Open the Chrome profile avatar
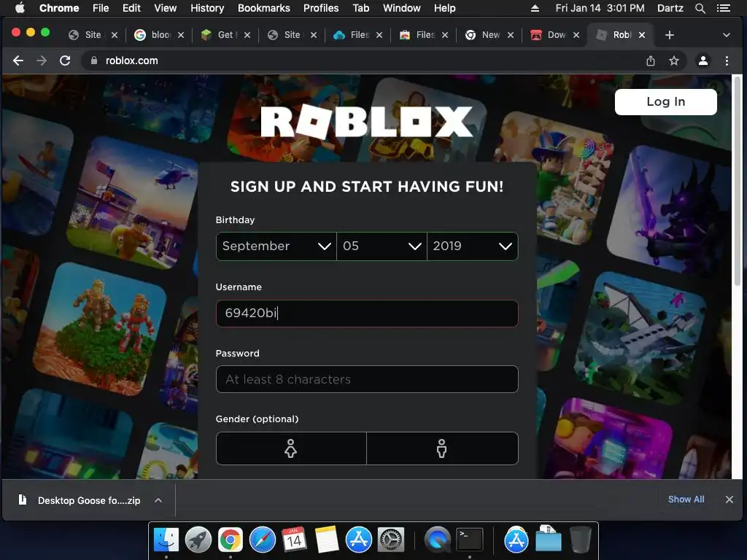Image resolution: width=747 pixels, height=560 pixels. [703, 61]
